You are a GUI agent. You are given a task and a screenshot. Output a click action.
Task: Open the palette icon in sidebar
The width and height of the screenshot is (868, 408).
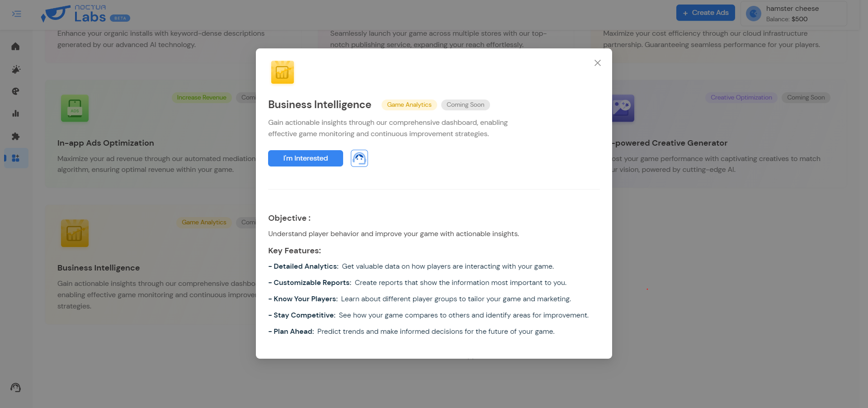pos(15,91)
